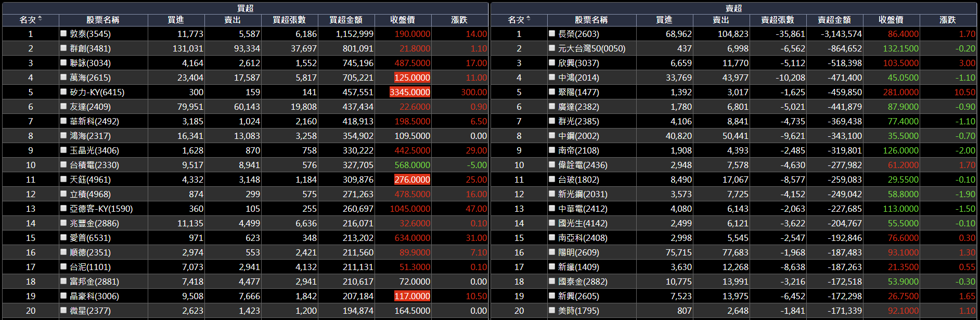This screenshot has width=980, height=320.
Task: Click 漲跌 header in 買超 table
Action: tap(459, 20)
